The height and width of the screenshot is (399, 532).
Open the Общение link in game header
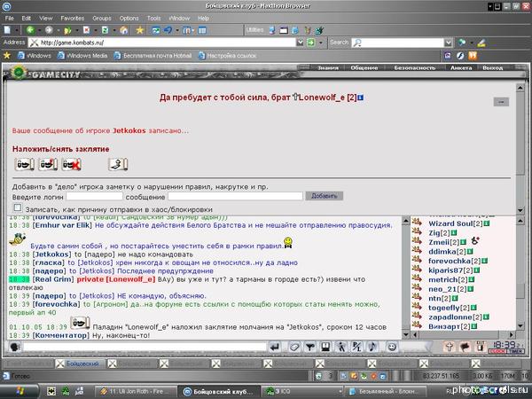364,68
